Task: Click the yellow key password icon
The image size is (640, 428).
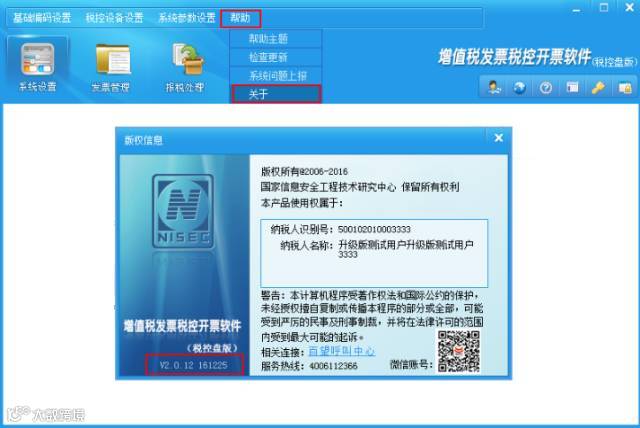Action: (x=598, y=88)
